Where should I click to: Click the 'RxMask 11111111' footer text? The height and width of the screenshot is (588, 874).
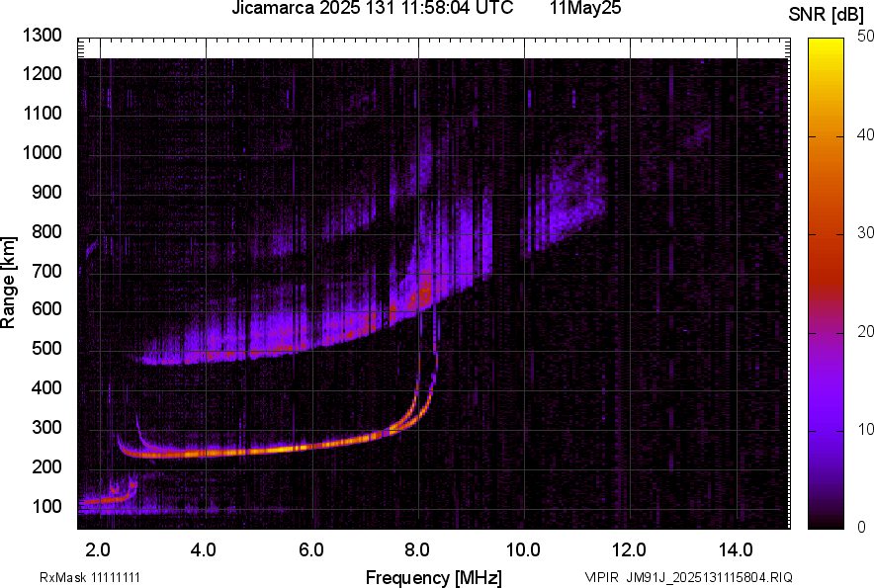(x=90, y=577)
